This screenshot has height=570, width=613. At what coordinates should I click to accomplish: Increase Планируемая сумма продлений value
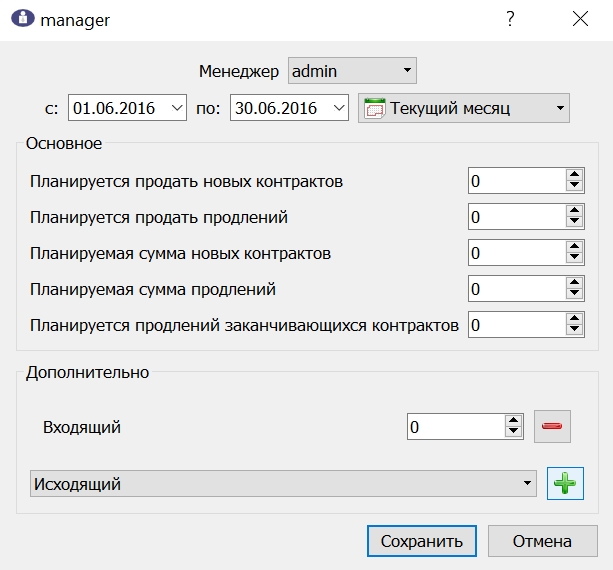[x=574, y=283]
